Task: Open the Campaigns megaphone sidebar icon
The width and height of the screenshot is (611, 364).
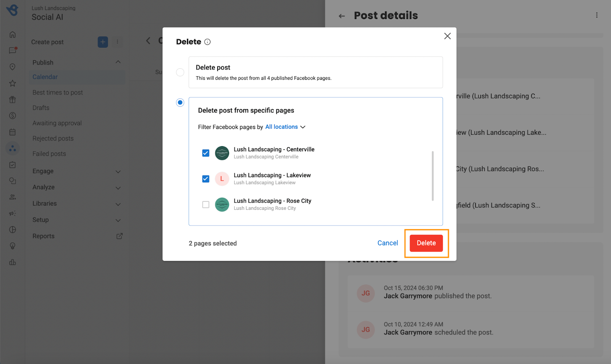Action: 13,213
